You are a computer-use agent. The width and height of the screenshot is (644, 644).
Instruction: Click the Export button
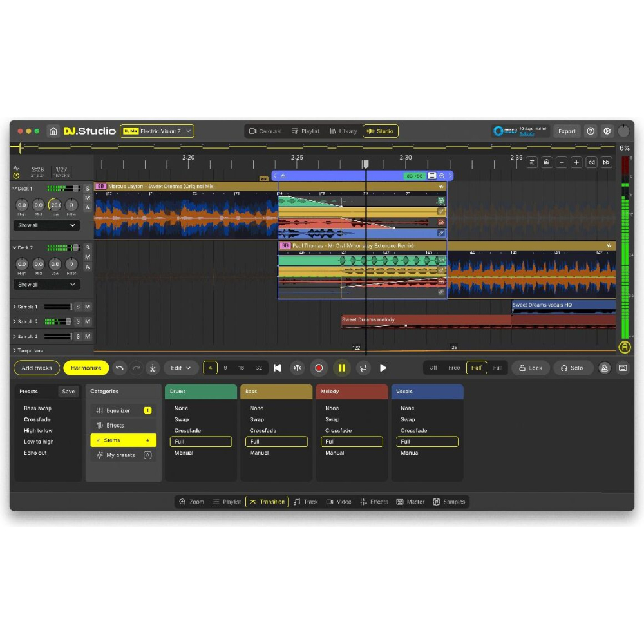point(567,131)
